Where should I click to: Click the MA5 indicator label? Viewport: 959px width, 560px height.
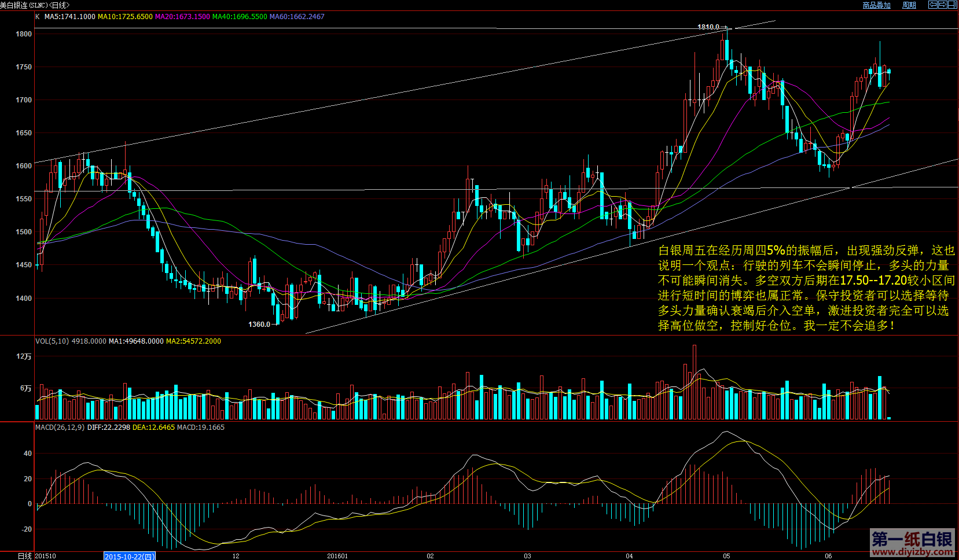[69, 17]
